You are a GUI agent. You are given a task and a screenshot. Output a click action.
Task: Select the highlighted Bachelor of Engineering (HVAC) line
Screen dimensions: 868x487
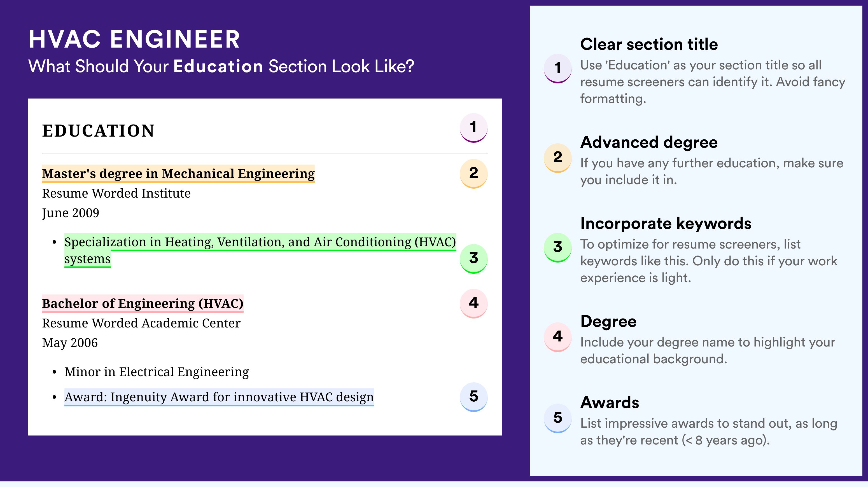click(143, 303)
